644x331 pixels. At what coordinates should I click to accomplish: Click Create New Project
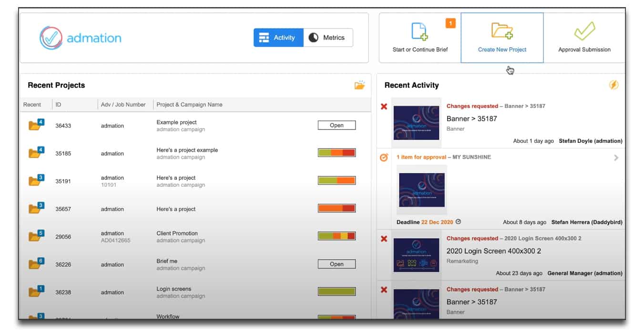(502, 38)
